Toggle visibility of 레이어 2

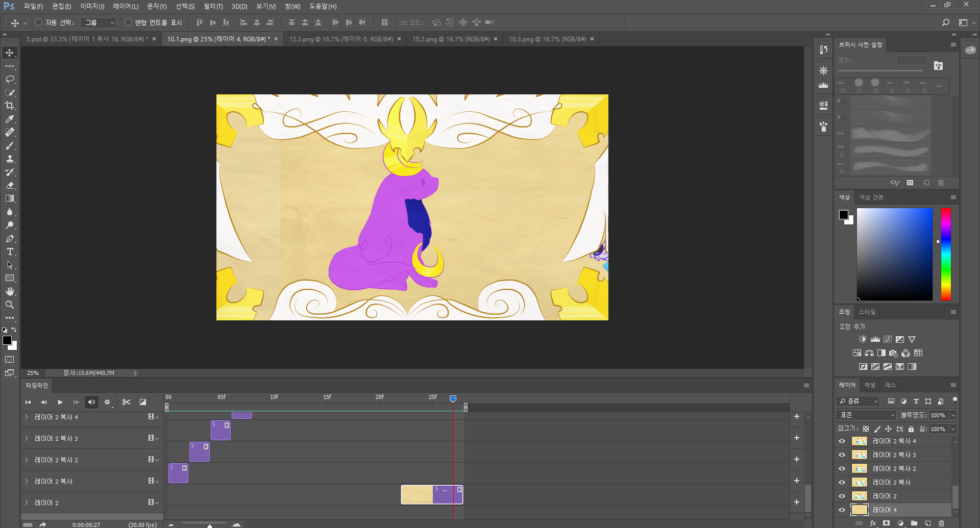(842, 496)
